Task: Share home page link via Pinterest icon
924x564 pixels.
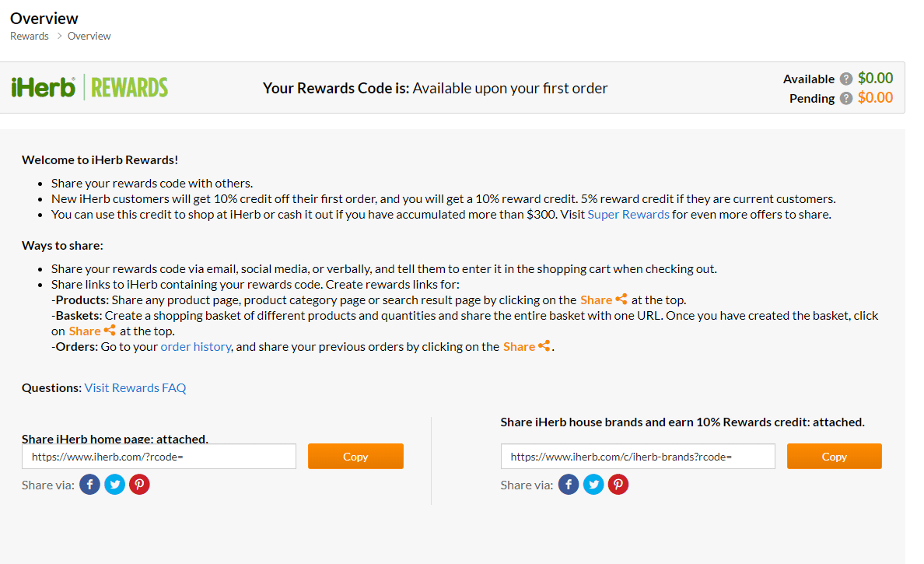Action: coord(139,485)
